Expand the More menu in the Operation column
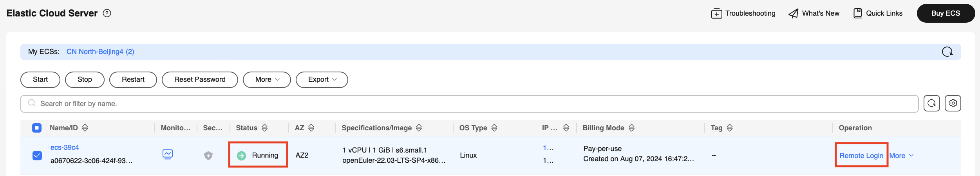This screenshot has height=176, width=980. pos(901,156)
